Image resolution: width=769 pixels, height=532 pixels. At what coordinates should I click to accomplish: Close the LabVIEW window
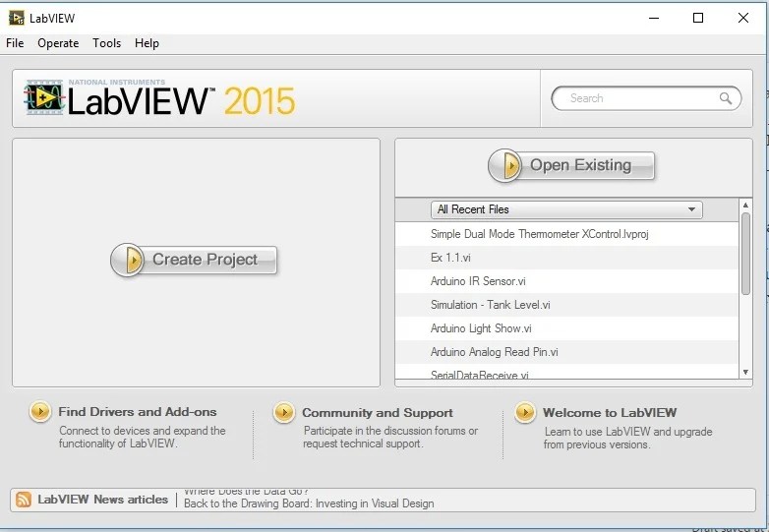click(x=743, y=18)
